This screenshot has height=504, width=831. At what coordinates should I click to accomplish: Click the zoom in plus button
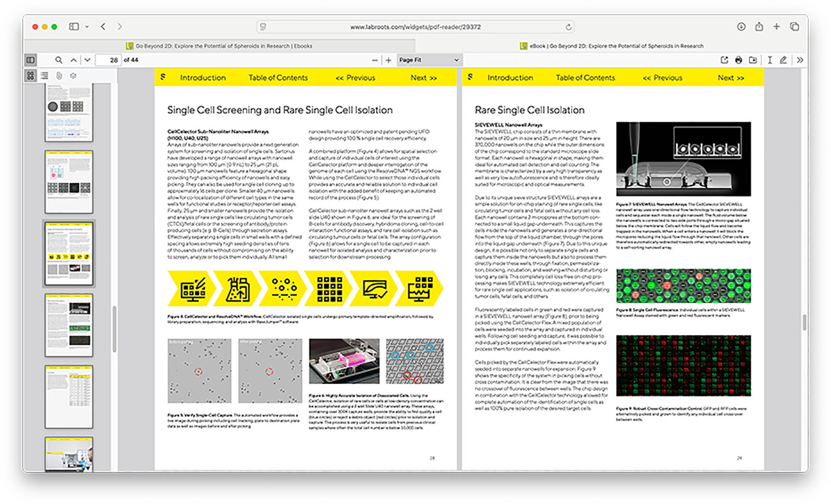(x=388, y=60)
